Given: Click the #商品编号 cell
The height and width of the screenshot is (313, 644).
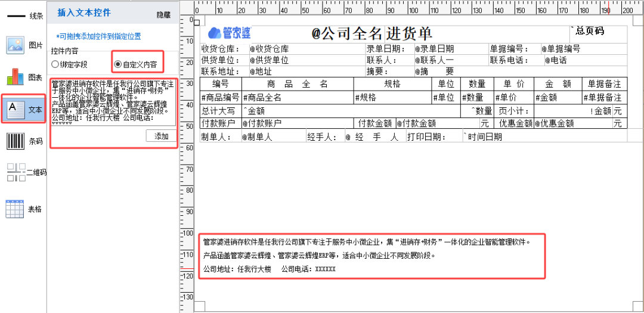Looking at the screenshot, I should point(221,97).
